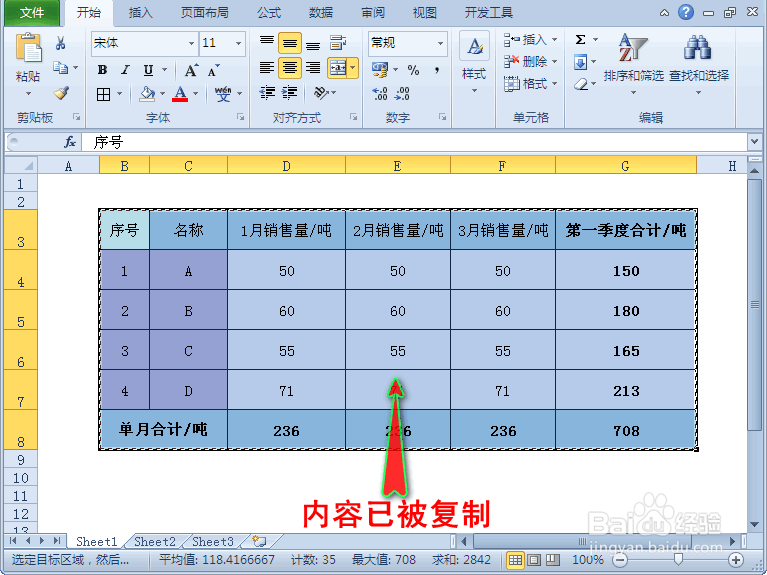The width and height of the screenshot is (767, 575).
Task: Increase font size with large A
Action: 191,70
